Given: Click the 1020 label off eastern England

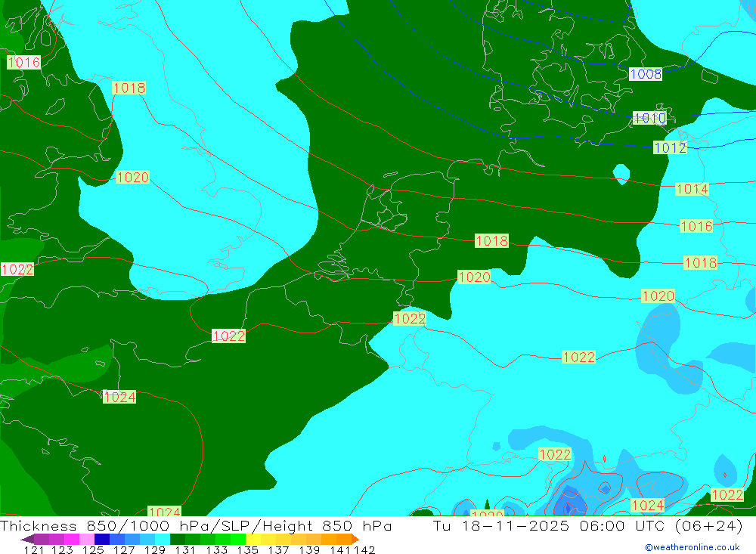Looking at the screenshot, I should (132, 177).
